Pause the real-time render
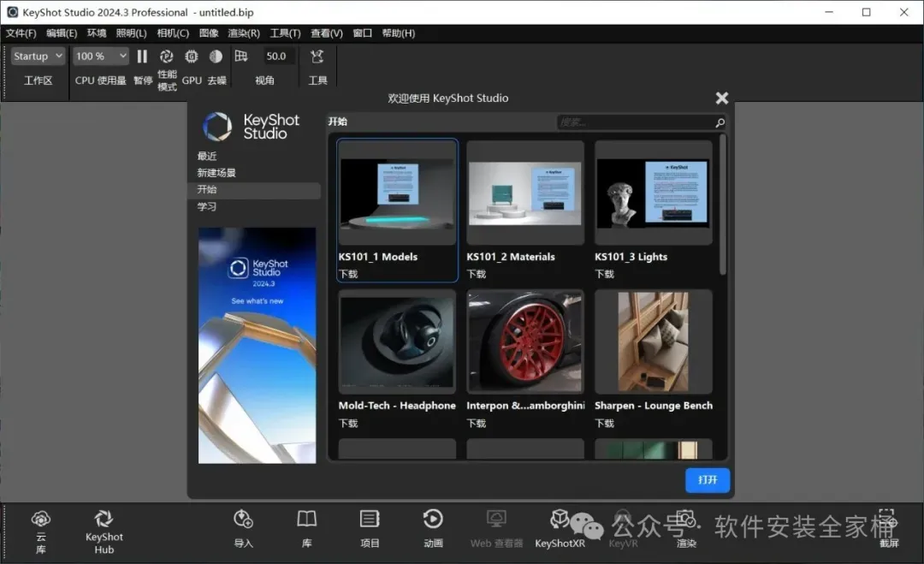The width and height of the screenshot is (924, 564). point(142,56)
